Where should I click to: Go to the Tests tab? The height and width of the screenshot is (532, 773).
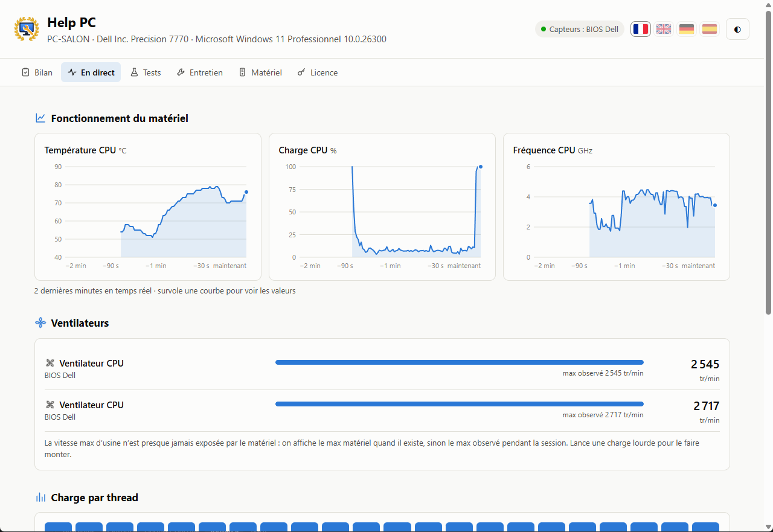[x=146, y=72]
